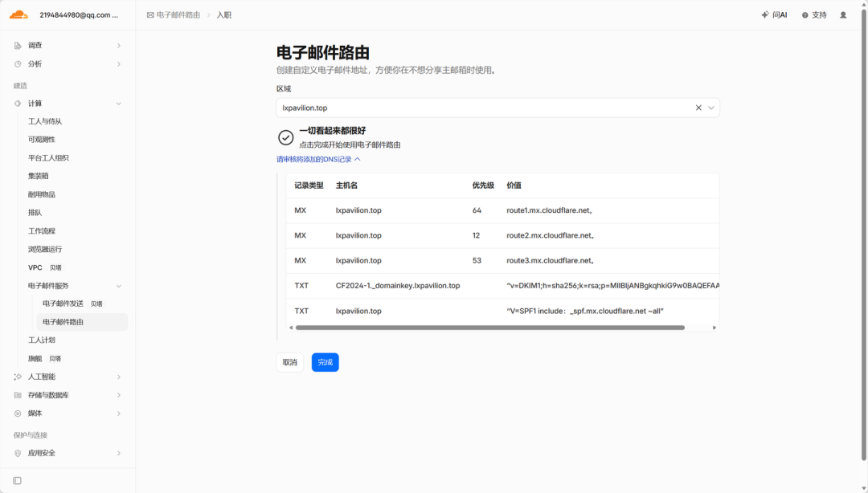Click the 问AI sparkle button
Image resolution: width=868 pixels, height=493 pixels.
tap(774, 15)
